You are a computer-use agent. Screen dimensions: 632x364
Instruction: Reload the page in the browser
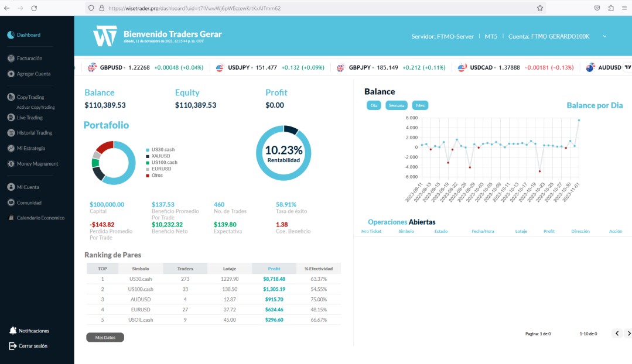(x=34, y=8)
